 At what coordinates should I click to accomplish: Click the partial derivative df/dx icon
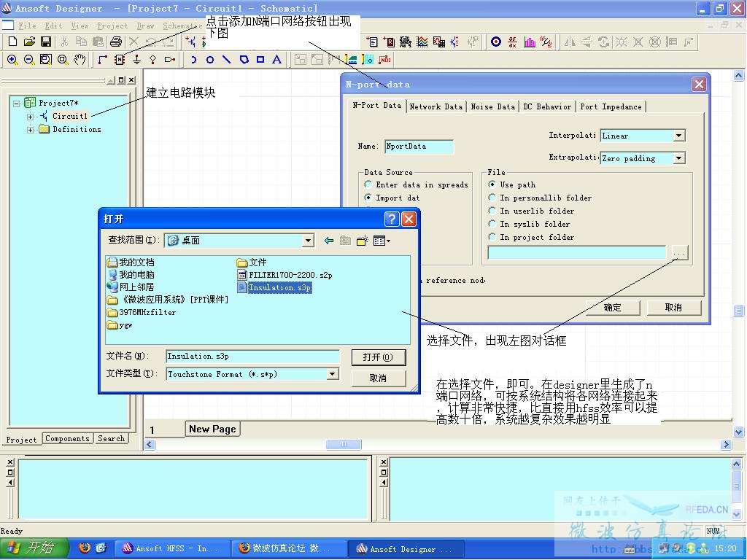coord(513,42)
